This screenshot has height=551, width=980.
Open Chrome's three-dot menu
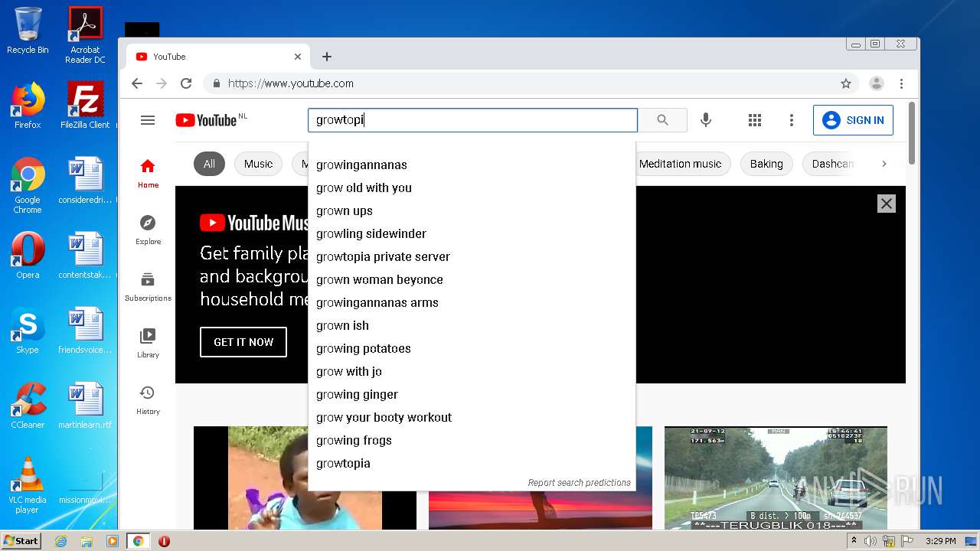point(902,83)
